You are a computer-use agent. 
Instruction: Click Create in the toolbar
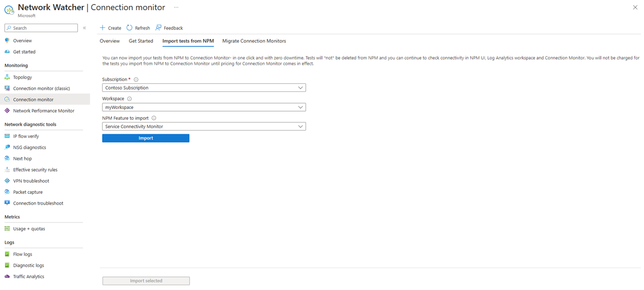click(111, 28)
